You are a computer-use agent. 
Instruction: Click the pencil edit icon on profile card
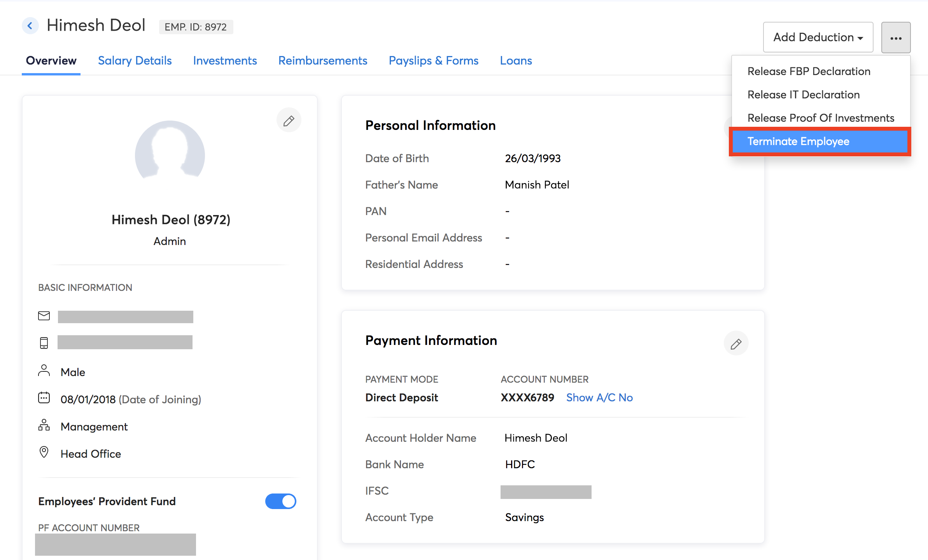289,121
